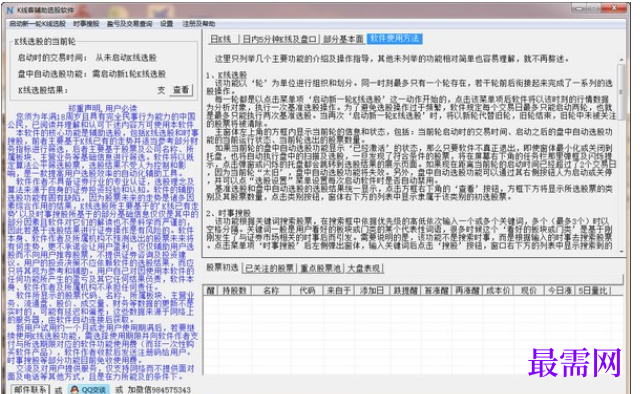
Task: Sort by the 来自于 column header
Action: [x=339, y=291]
